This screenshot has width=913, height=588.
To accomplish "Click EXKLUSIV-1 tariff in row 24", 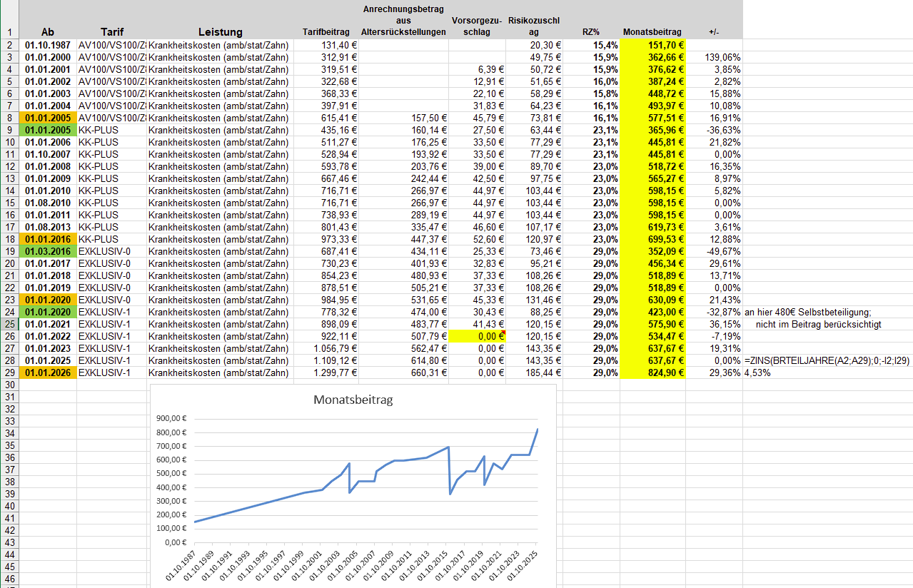I will tap(111, 312).
